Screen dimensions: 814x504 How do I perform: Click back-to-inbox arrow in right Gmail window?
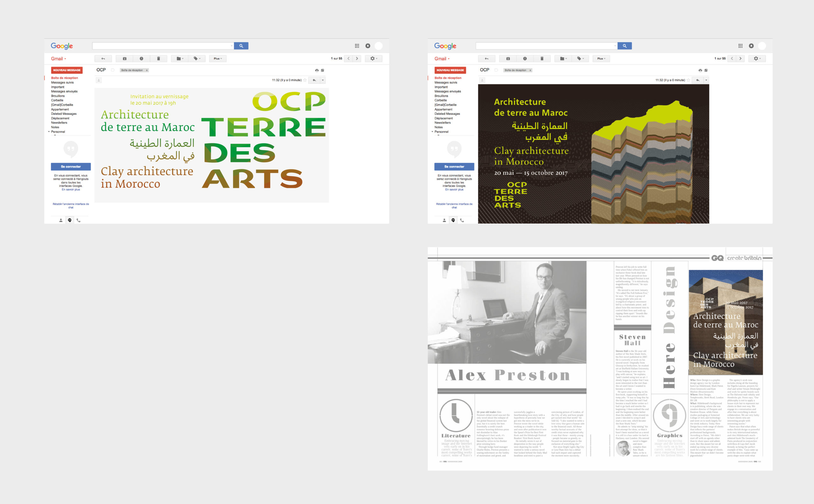pyautogui.click(x=486, y=59)
